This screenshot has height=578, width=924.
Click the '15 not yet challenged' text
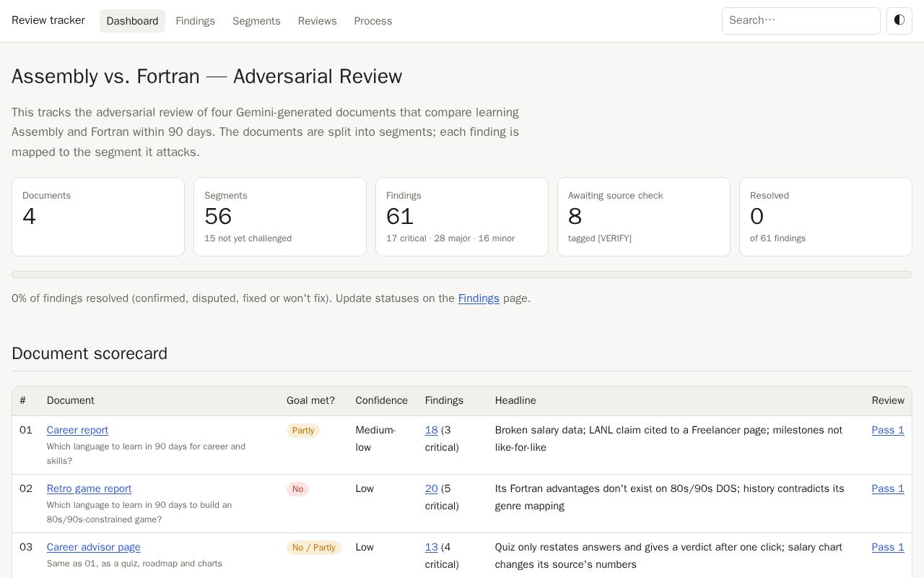click(248, 238)
